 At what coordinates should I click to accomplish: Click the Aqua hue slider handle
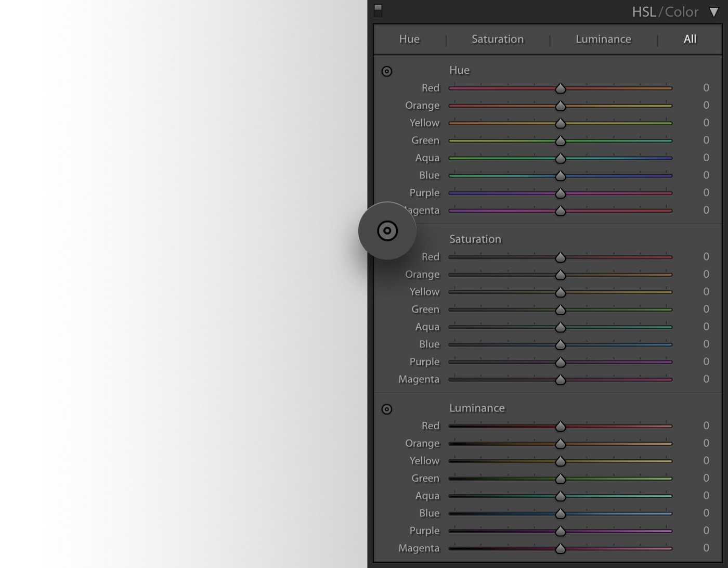(x=560, y=158)
